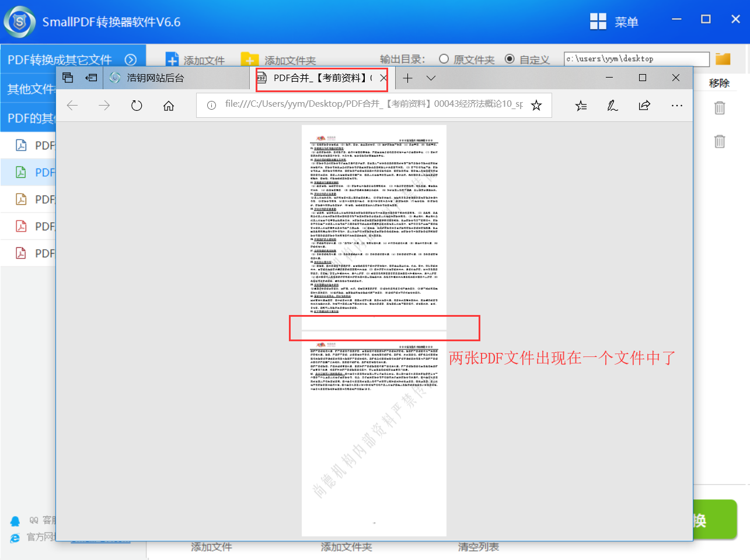750x560 pixels.
Task: Click the browser address bar URL
Action: (374, 104)
